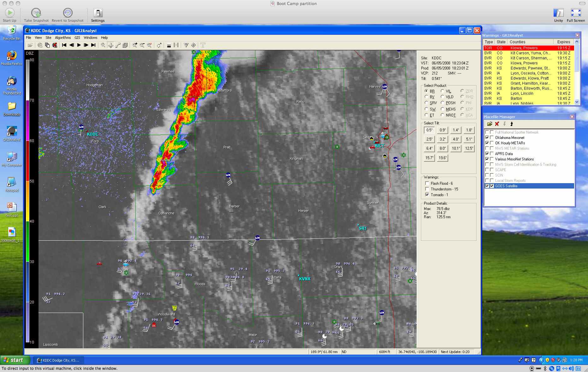
Task: Select the MEHS product radio button
Action: 442,109
